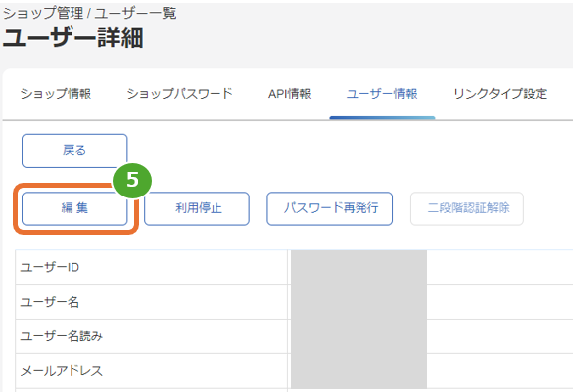Viewport: 575px width, 392px height.
Task: Click the ユーザー名読み row label
Action: pos(62,336)
